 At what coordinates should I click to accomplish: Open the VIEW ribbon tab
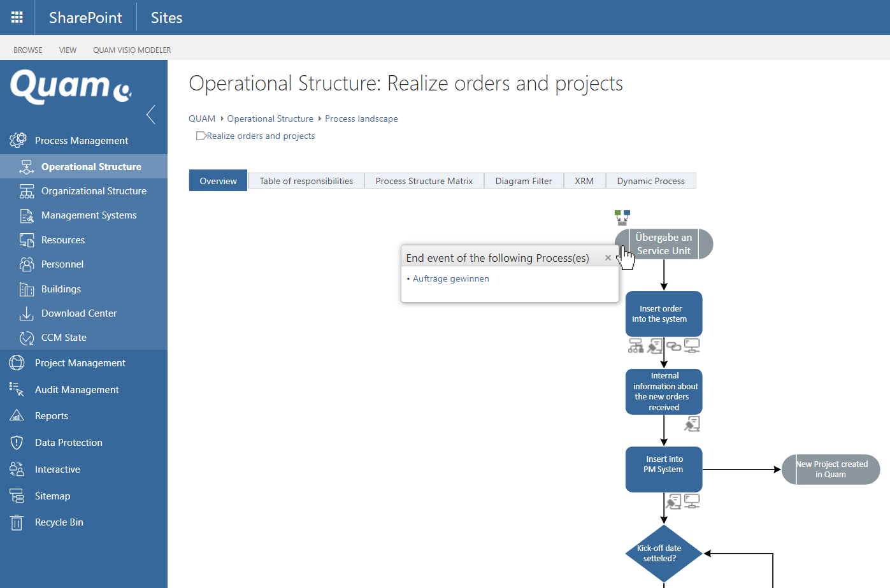point(68,50)
